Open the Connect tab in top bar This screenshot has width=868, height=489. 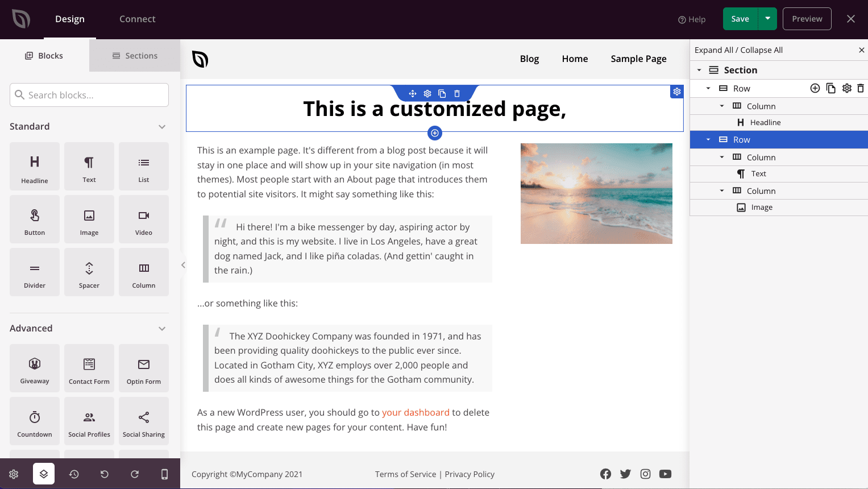click(137, 18)
